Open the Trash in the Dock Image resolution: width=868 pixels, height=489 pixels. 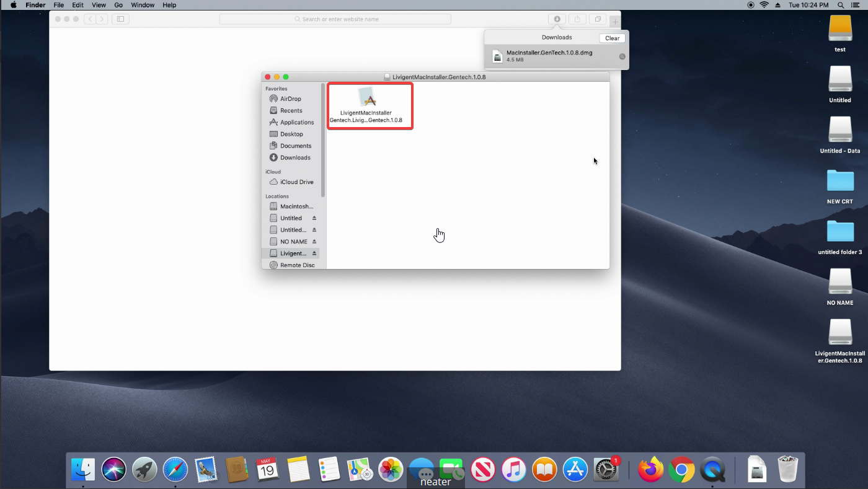[x=788, y=469]
